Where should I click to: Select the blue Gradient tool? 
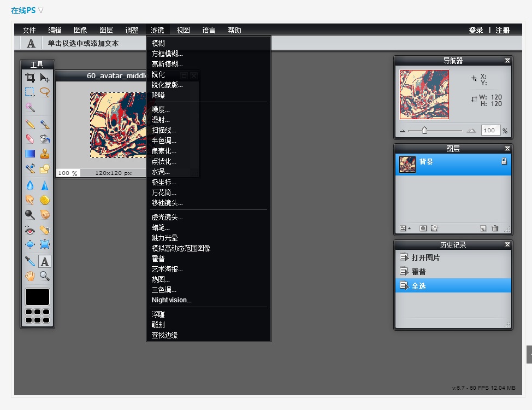click(x=30, y=154)
